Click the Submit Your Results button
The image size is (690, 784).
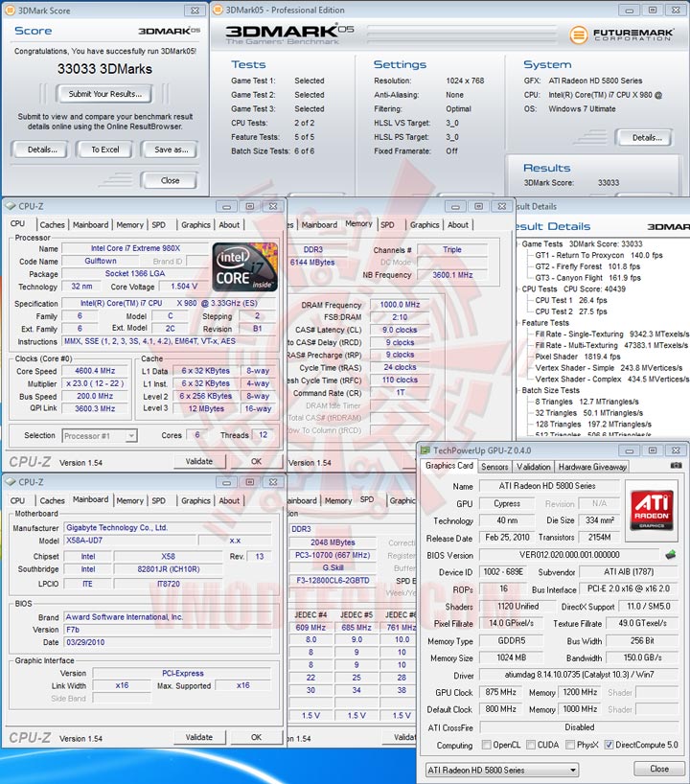click(x=105, y=94)
